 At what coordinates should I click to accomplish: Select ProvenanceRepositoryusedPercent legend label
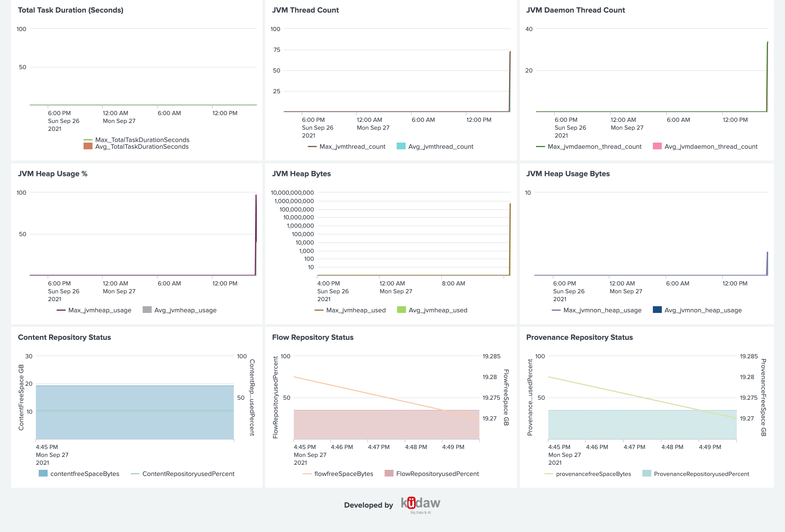pos(701,474)
